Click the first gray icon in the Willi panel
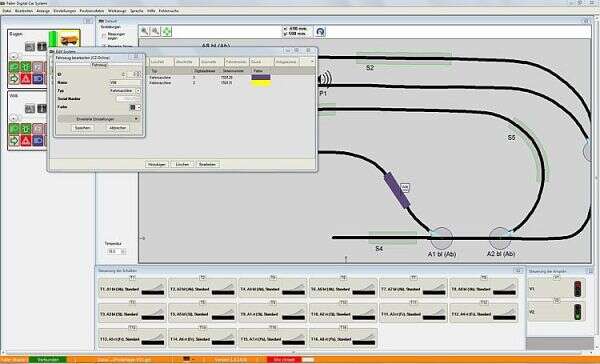Viewport: 600px width, 364px height. [30, 109]
